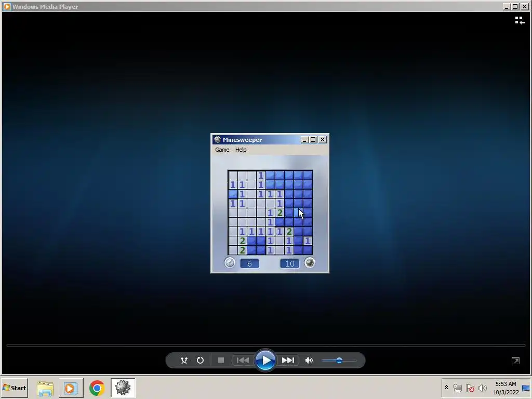Mute the player sound
The width and height of the screenshot is (532, 399).
[309, 361]
